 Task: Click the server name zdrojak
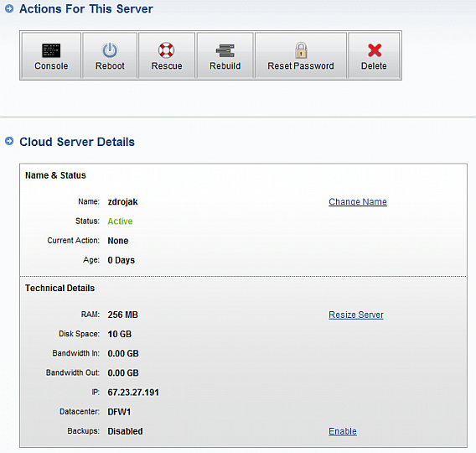(x=122, y=201)
